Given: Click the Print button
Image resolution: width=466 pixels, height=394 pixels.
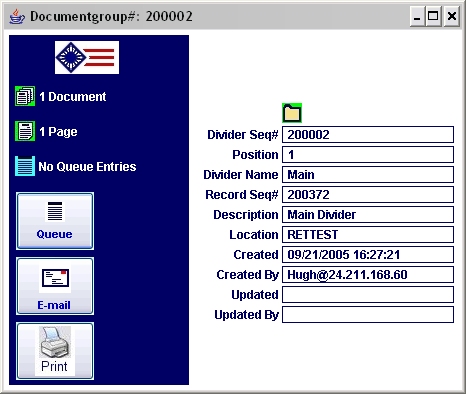Looking at the screenshot, I should point(55,351).
